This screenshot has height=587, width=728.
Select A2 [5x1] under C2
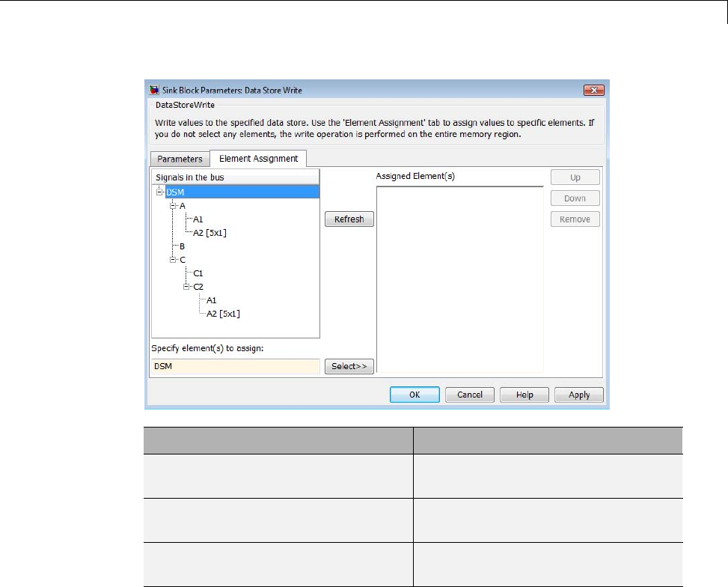[223, 314]
